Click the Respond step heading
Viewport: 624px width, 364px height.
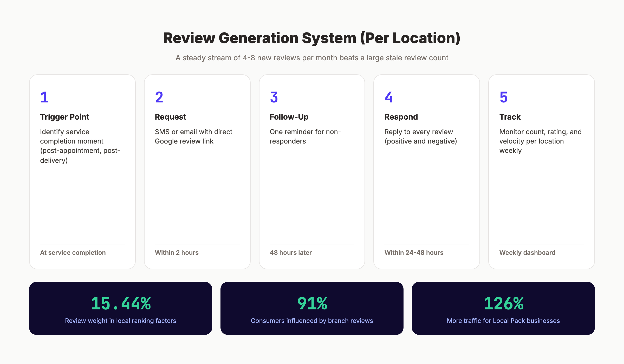click(x=401, y=117)
